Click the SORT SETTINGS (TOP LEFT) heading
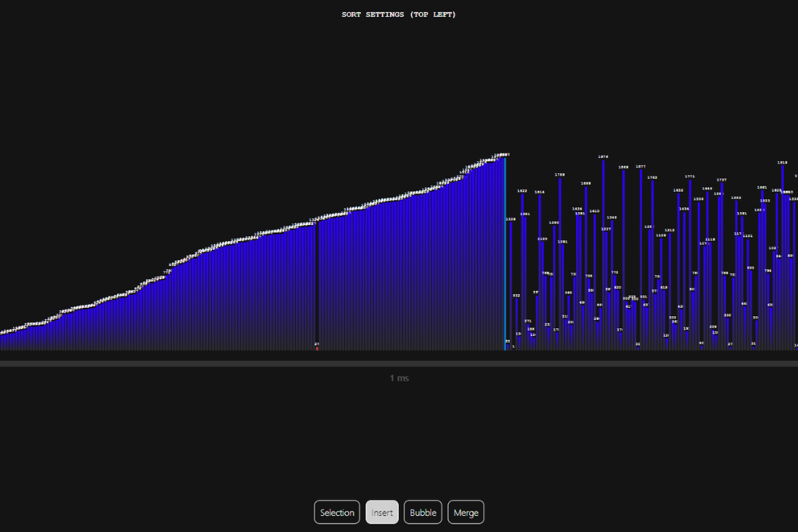 coord(399,14)
